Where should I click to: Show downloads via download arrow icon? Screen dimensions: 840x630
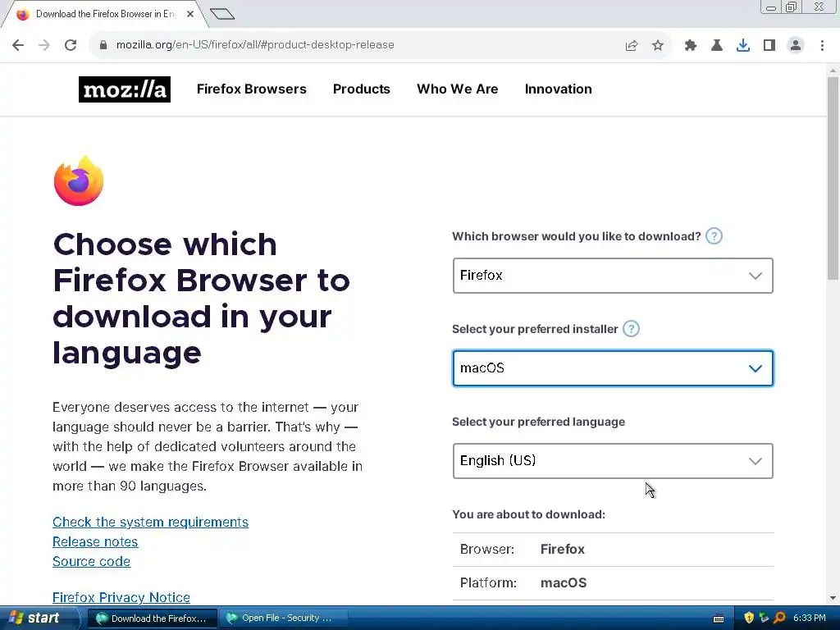pos(743,46)
